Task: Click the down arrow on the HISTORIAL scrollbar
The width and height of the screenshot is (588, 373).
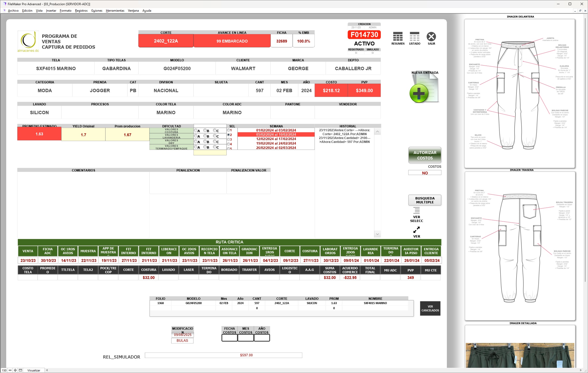Action: tap(378, 234)
